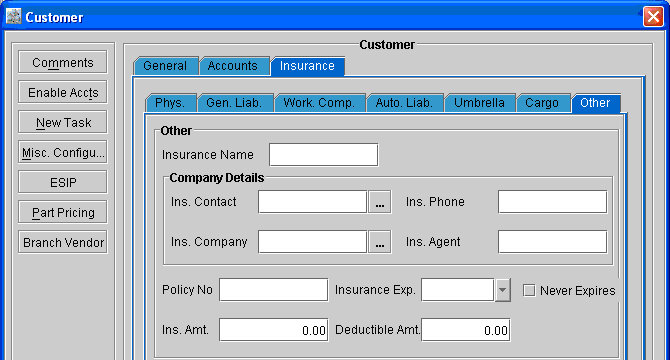This screenshot has height=360, width=670.
Task: Click the Deductible Amt. field
Action: 466,330
